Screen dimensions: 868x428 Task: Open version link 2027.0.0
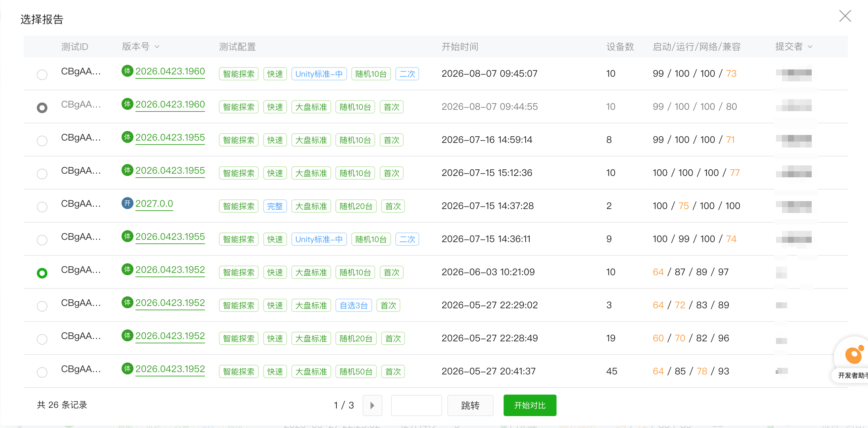tap(154, 203)
